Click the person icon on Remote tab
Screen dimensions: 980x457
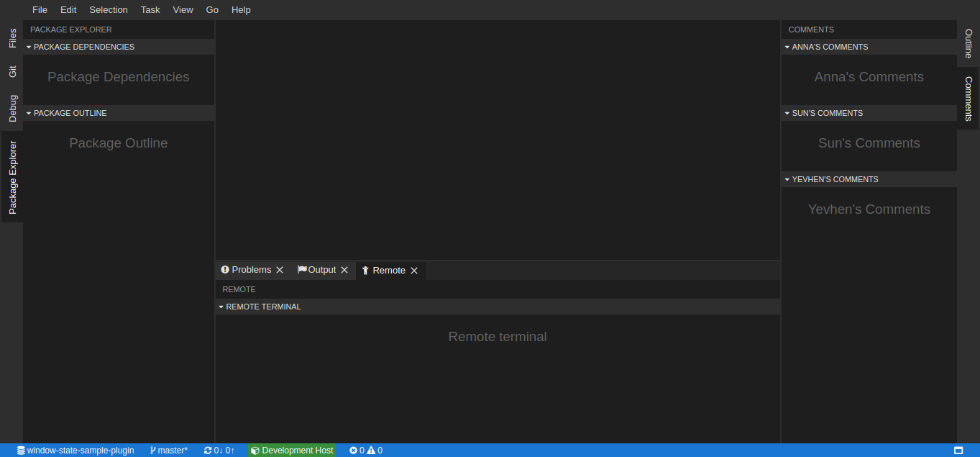(x=365, y=270)
